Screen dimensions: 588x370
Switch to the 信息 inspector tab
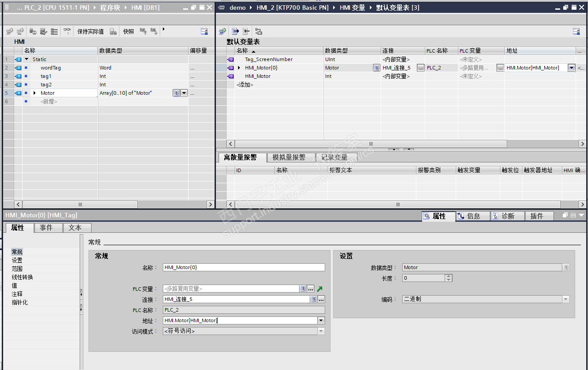coord(473,216)
